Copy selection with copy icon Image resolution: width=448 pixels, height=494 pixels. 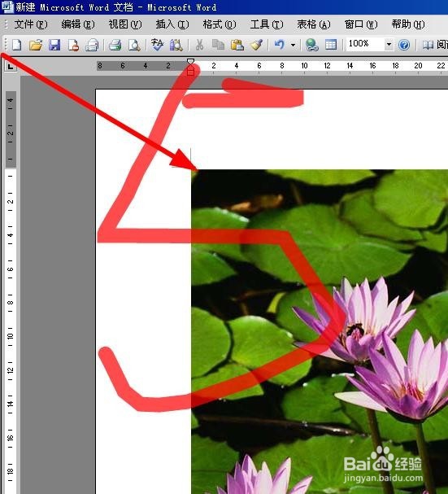coord(218,45)
